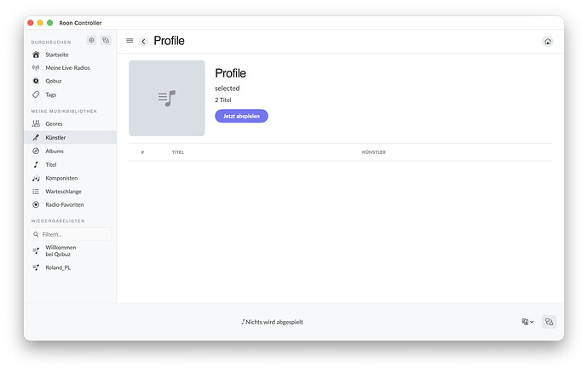Expand the zone selector dropdown in footer
Viewport: 588px width, 372px height.
coord(527,322)
